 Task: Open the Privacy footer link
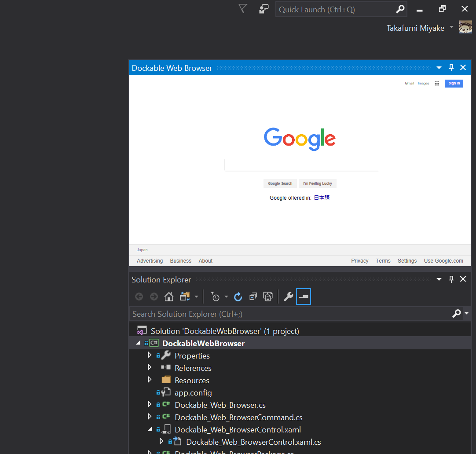360,261
